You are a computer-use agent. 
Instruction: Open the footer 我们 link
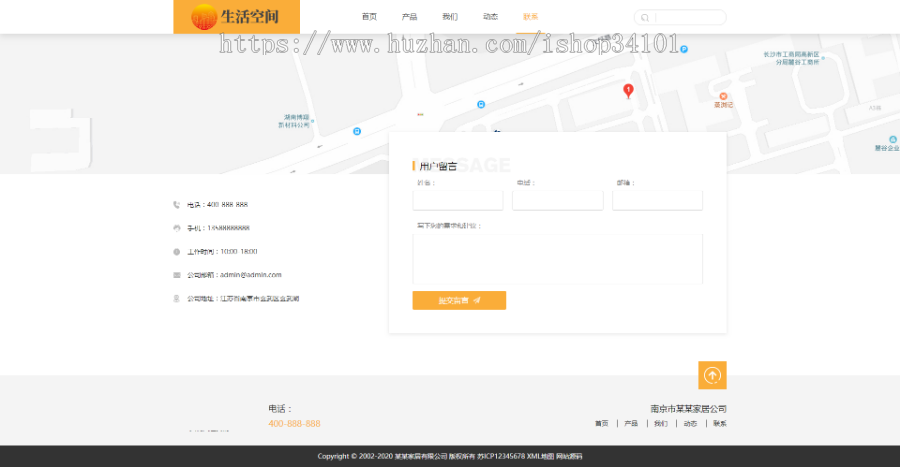pos(661,423)
